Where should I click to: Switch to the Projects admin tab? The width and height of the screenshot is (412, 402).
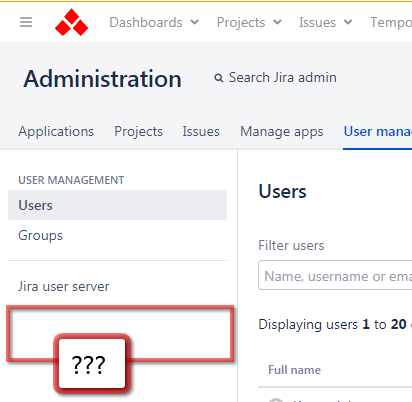point(138,131)
